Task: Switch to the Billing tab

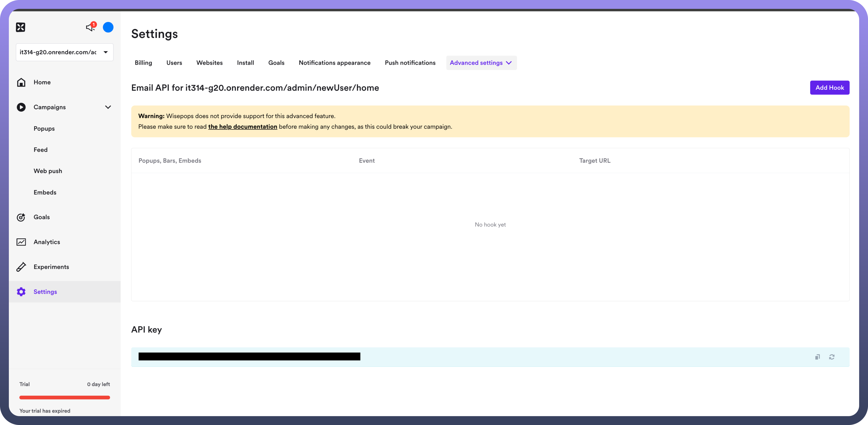Action: 143,63
